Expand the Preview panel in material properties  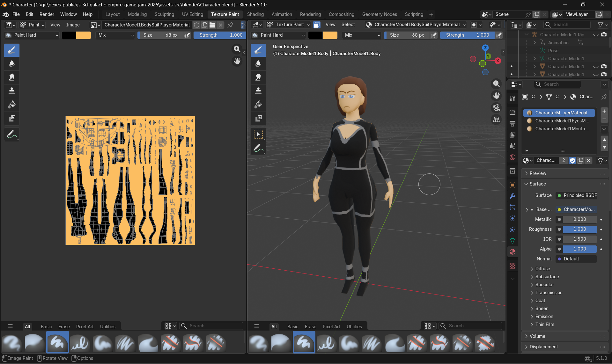point(537,173)
